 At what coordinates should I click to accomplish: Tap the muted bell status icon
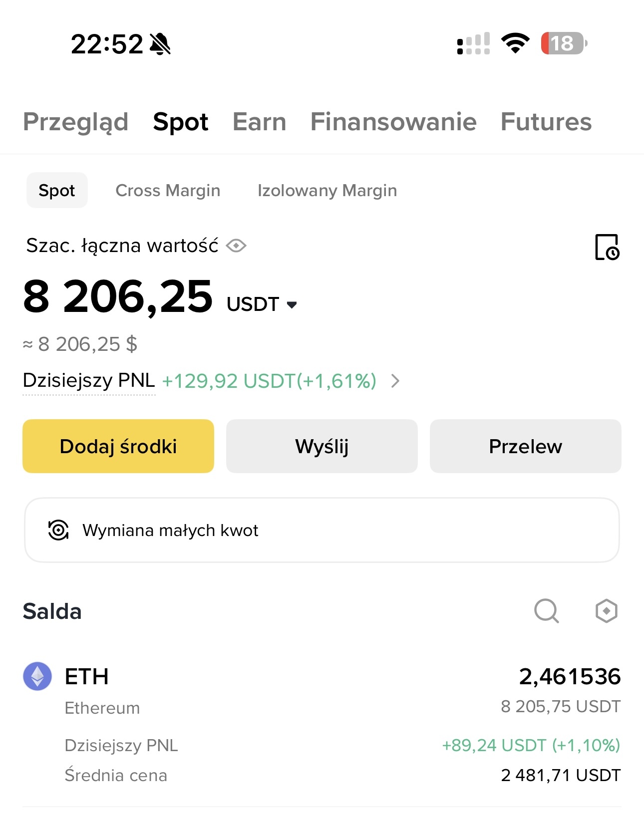[x=160, y=44]
